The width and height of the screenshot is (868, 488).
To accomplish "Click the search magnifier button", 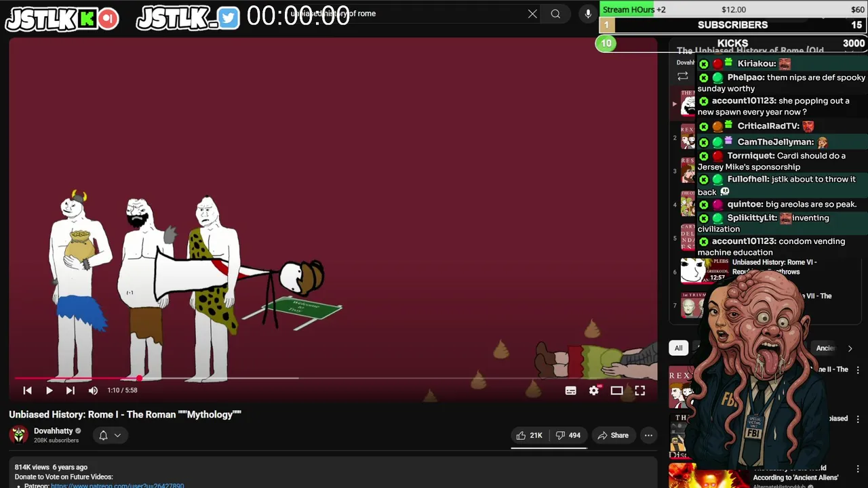I will click(555, 14).
